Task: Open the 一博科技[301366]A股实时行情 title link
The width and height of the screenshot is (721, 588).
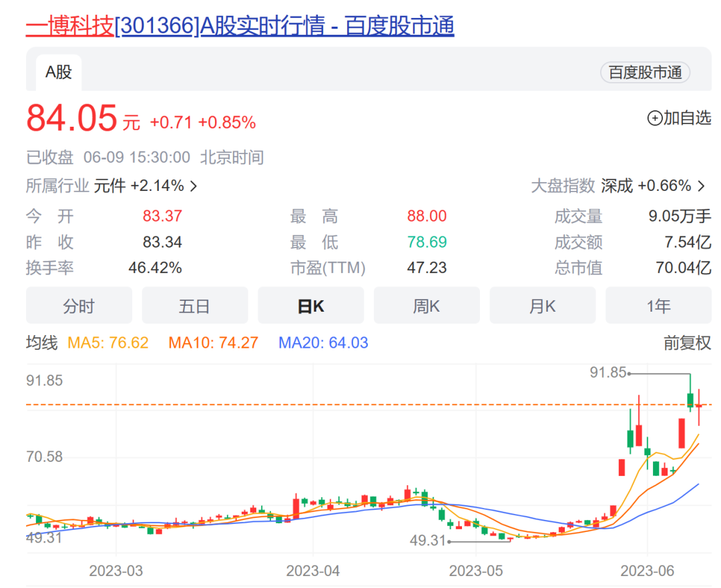Action: [240, 25]
